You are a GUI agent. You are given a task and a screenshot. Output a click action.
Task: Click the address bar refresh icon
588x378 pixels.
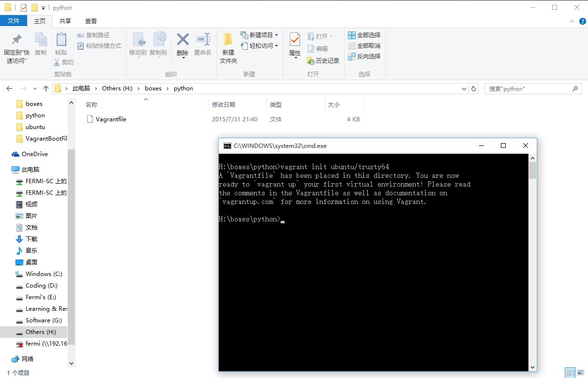point(473,88)
